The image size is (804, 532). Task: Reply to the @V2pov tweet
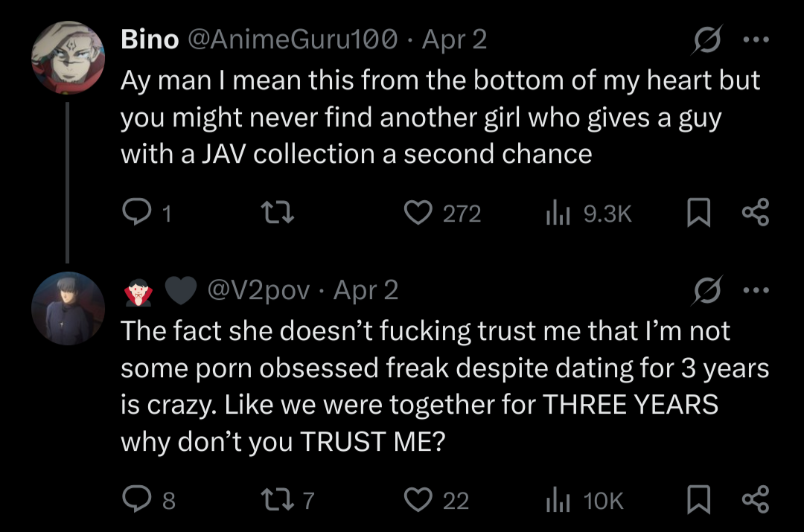coord(135,499)
